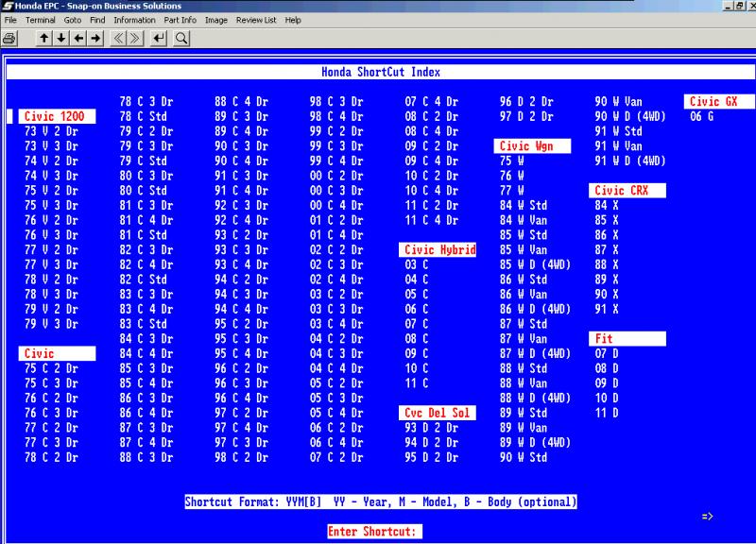The height and width of the screenshot is (544, 756).
Task: Click the '79 V 3 Dr' entry
Action: tap(51, 324)
